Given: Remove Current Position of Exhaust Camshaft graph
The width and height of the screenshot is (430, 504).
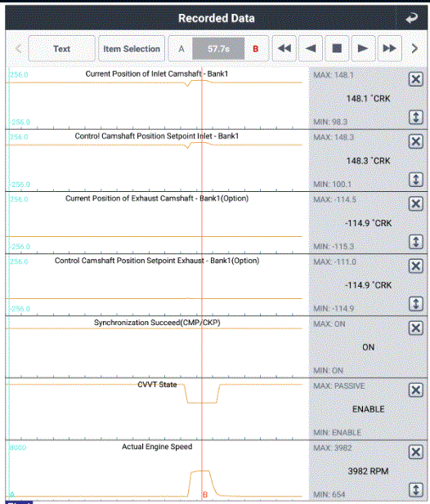Looking at the screenshot, I should coord(416,203).
